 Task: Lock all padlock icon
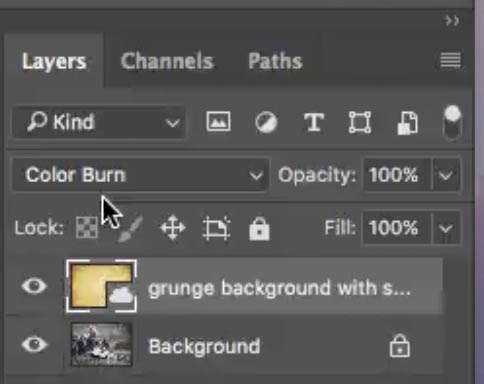tap(259, 228)
